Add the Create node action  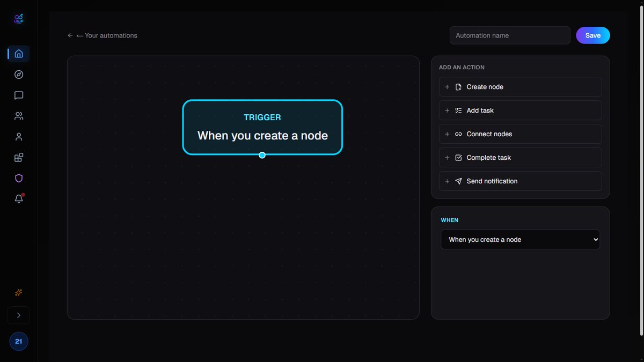[x=520, y=87]
